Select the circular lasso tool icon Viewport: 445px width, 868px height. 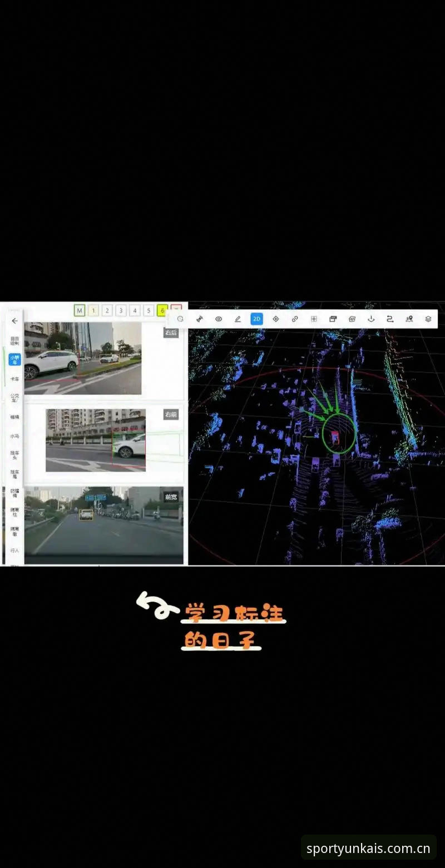click(x=180, y=319)
